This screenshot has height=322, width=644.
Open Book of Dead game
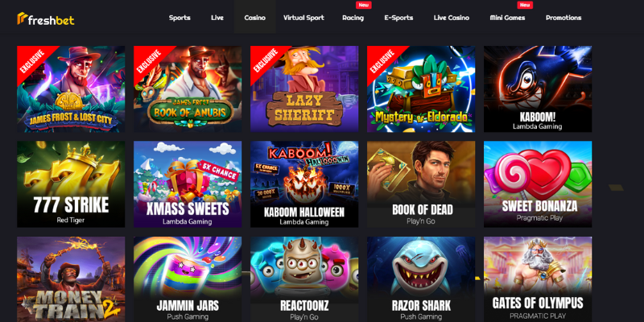tap(421, 184)
